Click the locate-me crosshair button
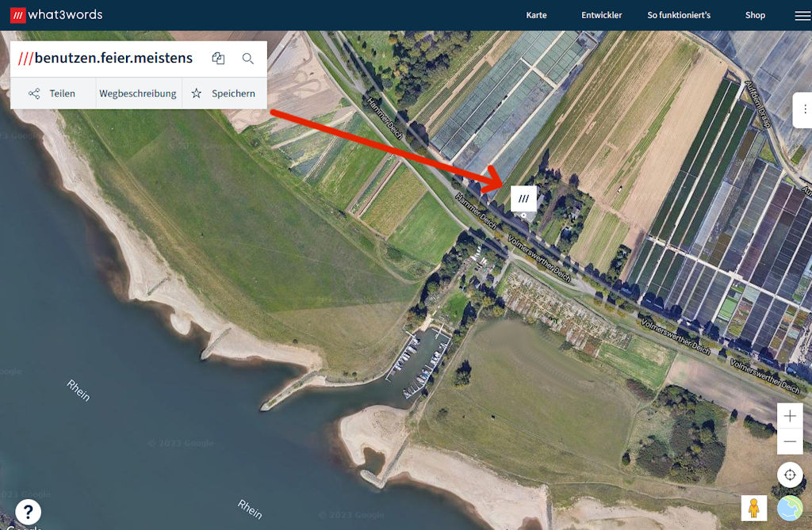 790,475
